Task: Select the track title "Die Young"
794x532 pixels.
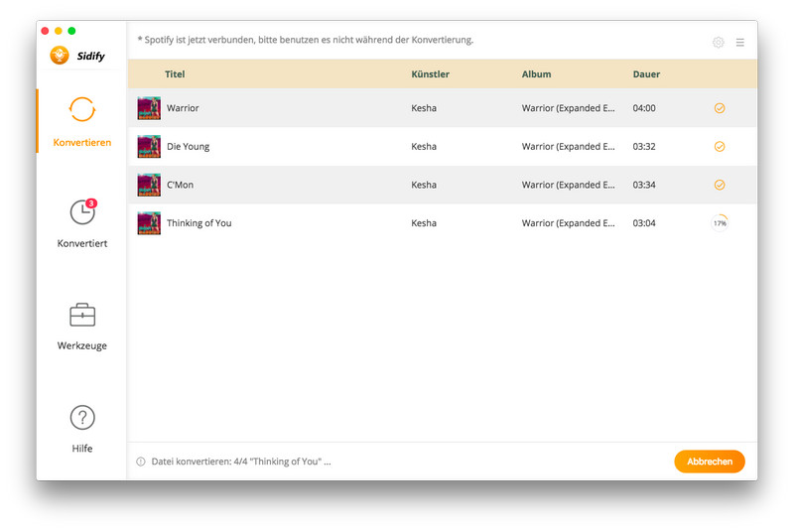Action: pos(188,147)
